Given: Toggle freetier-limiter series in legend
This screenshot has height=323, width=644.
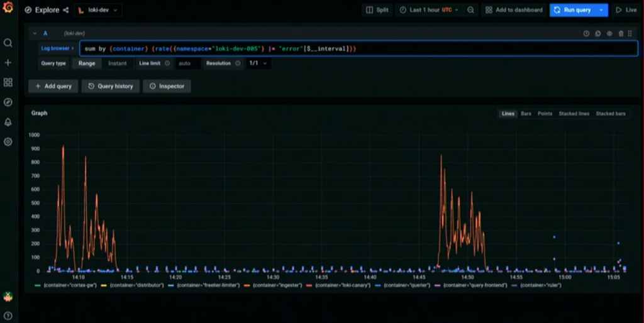Looking at the screenshot, I should (208, 285).
